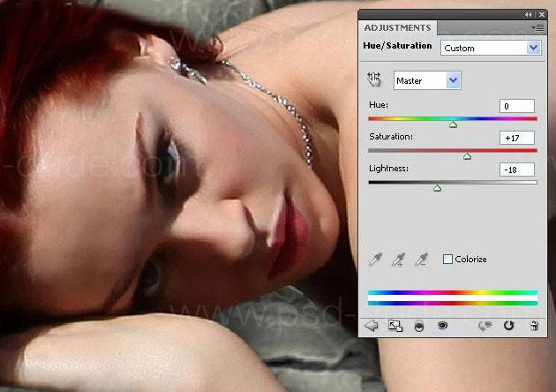Viewport: 556px width, 392px height.
Task: Click the Hue value field
Action: pos(517,106)
